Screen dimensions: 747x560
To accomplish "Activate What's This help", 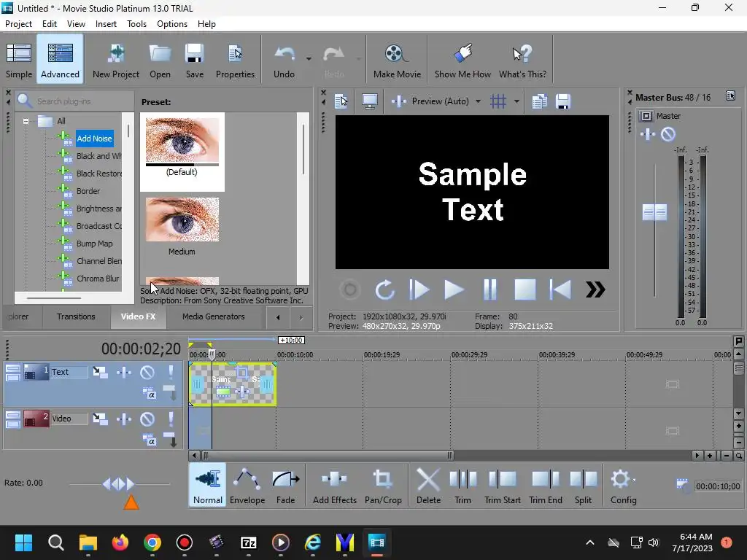I will pyautogui.click(x=522, y=60).
